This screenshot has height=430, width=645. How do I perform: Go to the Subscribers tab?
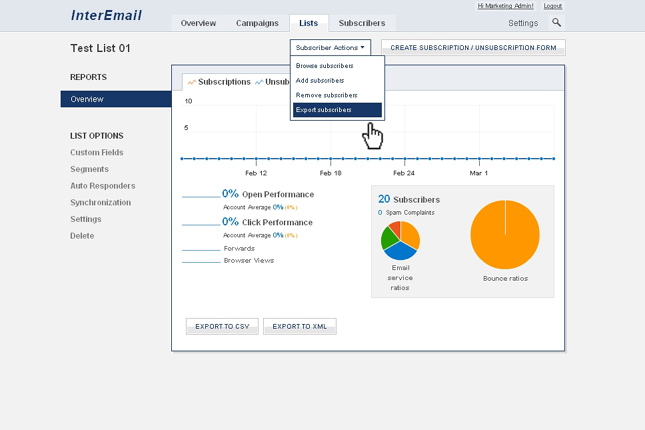[361, 23]
